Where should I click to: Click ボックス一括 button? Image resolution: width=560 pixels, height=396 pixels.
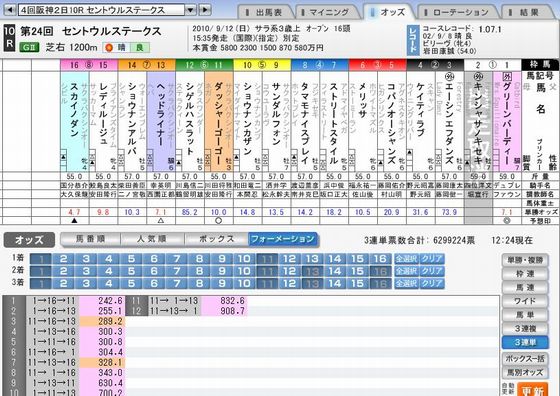click(x=525, y=359)
